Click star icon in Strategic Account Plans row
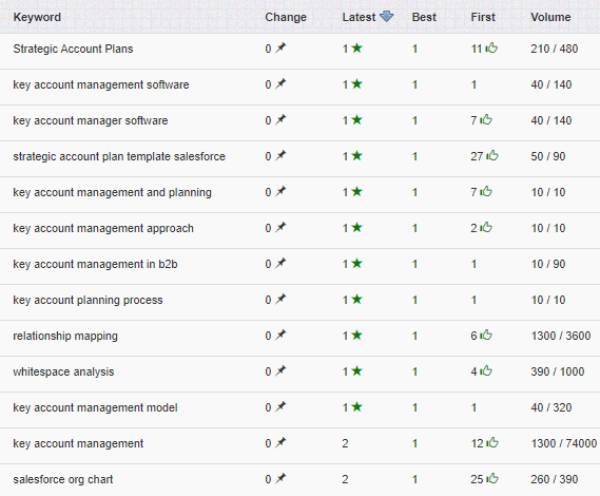This screenshot has width=600, height=496. pyautogui.click(x=357, y=48)
